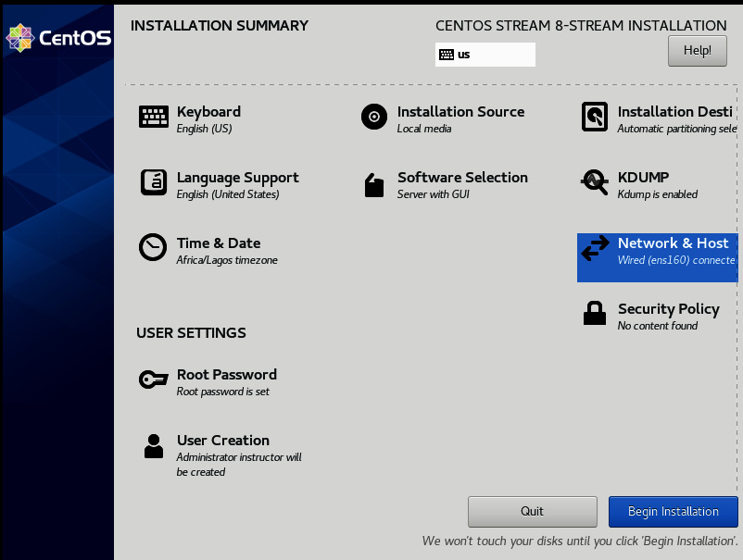Click the Network & Host arrows icon
743x560 pixels.
595,248
